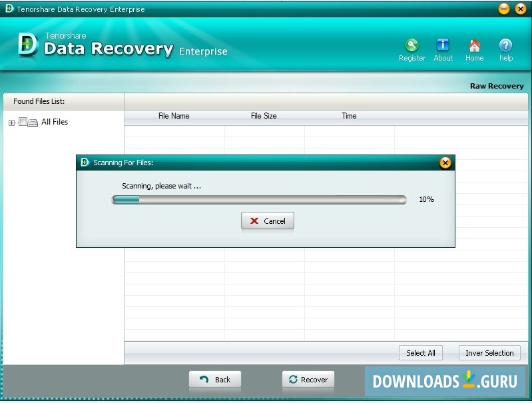Click the drive icon beside All Files

pos(33,122)
